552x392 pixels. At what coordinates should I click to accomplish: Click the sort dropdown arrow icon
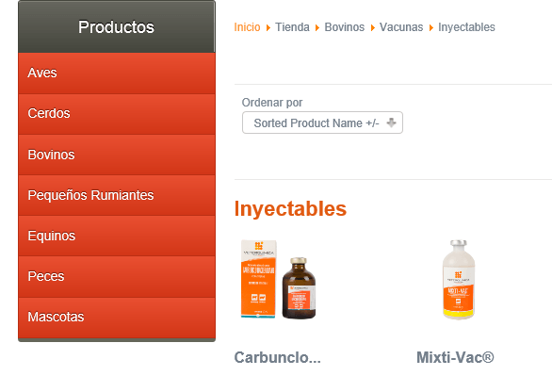(391, 122)
